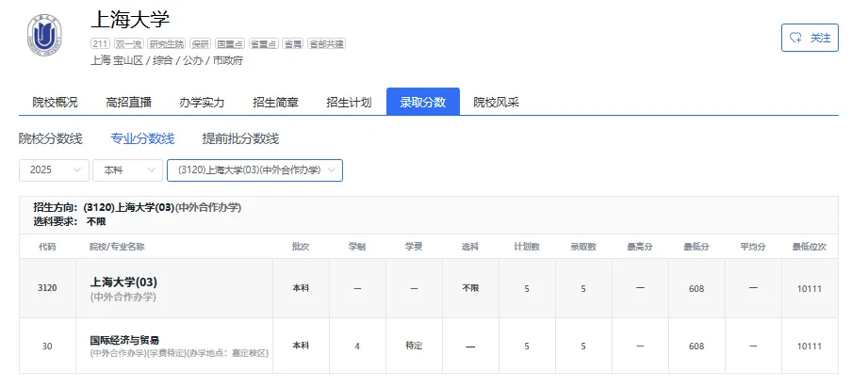
Task: Click the 最低分 column header
Action: coord(696,247)
